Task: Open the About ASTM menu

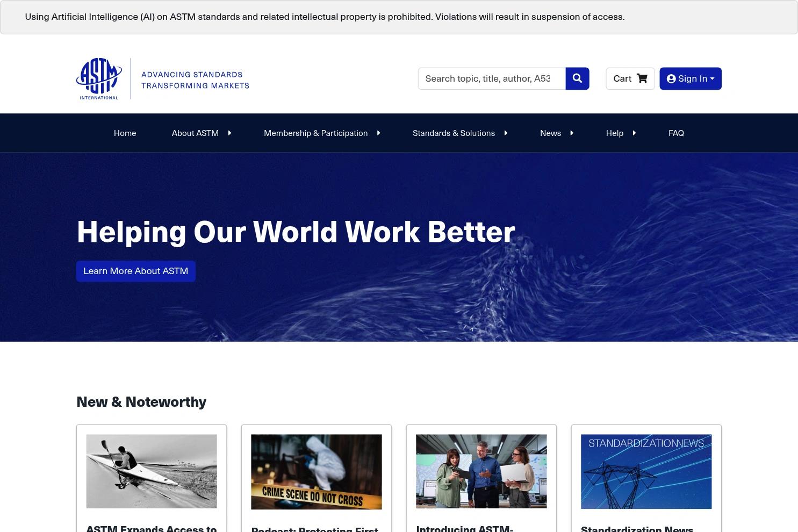Action: pos(195,133)
